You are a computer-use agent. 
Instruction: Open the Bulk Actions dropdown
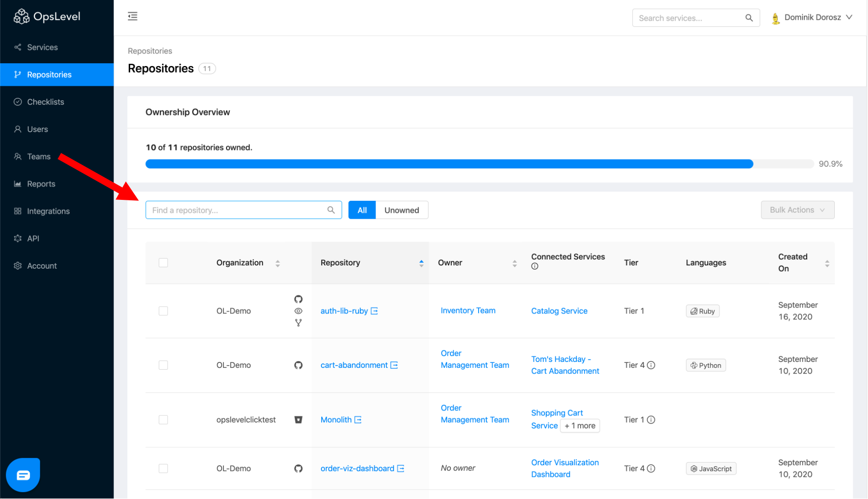[797, 210]
